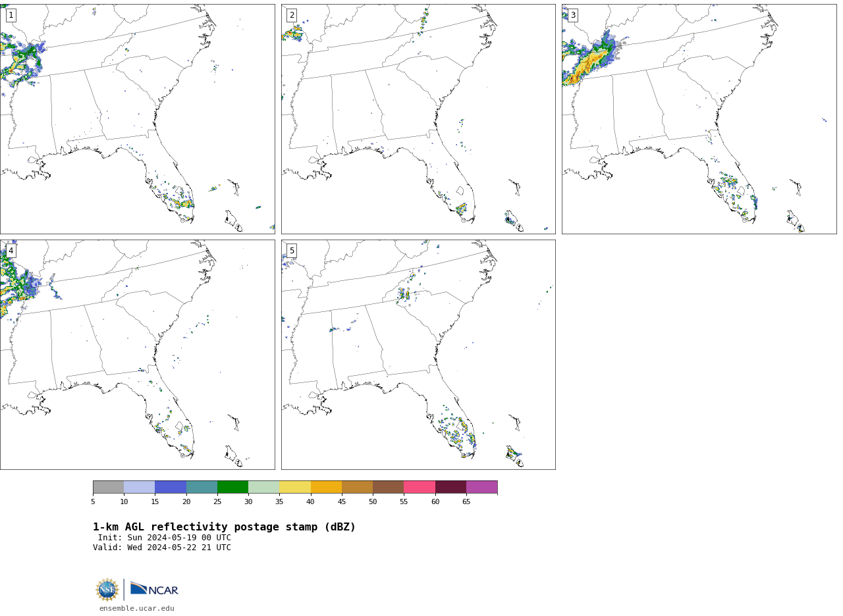The image size is (843, 616).
Task: Select the brown 50-55 dBZ swatch
Action: [x=388, y=487]
